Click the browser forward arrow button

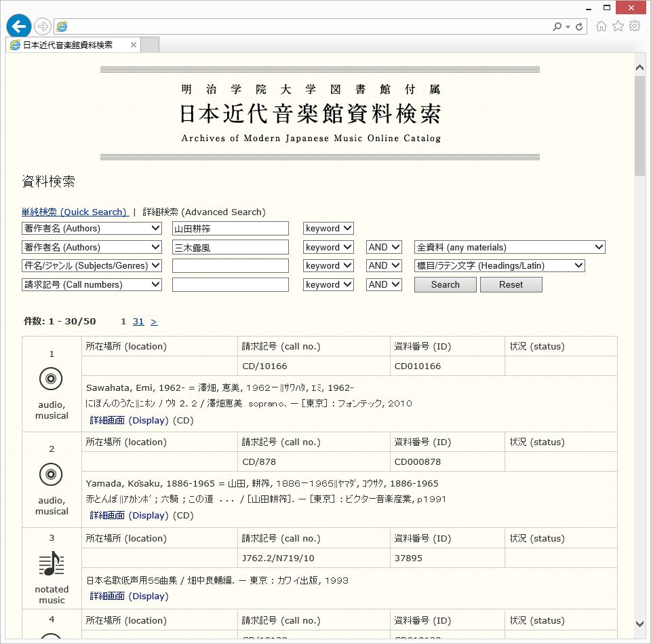43,26
